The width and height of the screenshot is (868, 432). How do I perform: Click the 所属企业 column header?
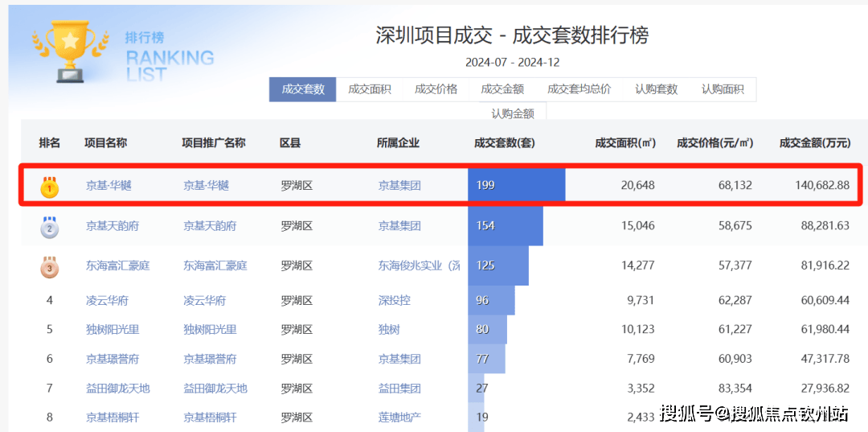[398, 143]
